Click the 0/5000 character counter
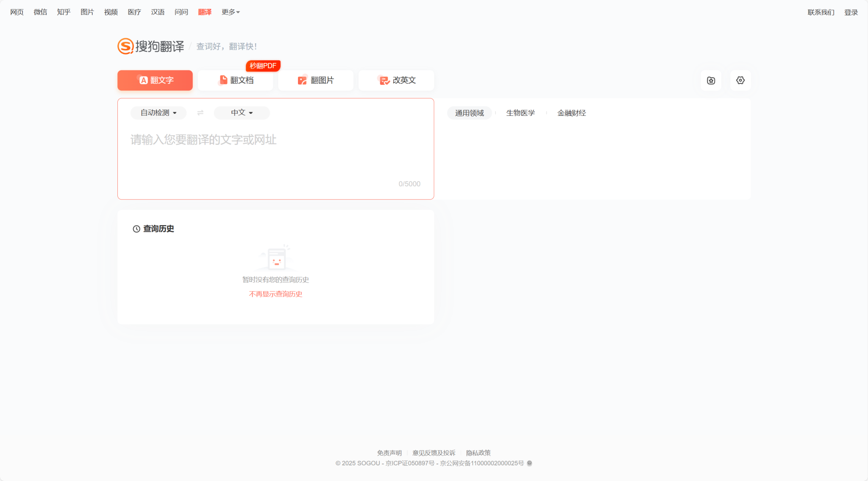 coord(409,184)
